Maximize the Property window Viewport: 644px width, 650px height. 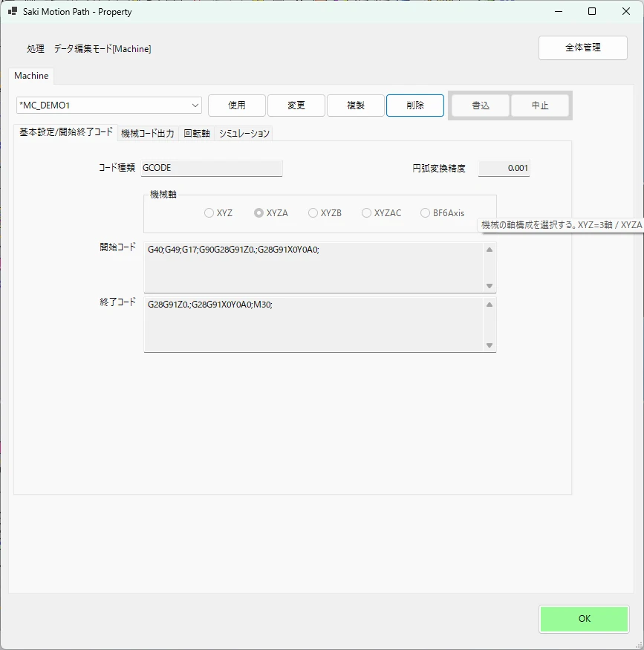click(x=592, y=12)
